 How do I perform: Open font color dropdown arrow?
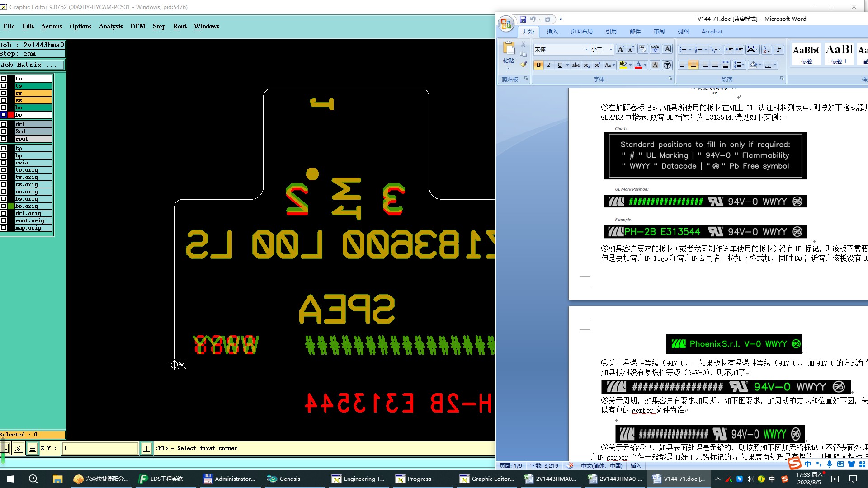click(645, 65)
